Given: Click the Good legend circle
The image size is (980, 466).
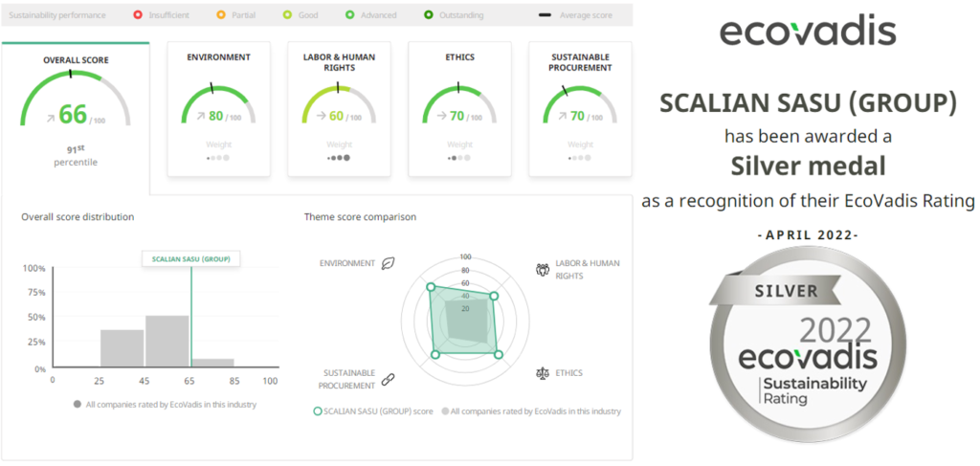Looking at the screenshot, I should [287, 15].
